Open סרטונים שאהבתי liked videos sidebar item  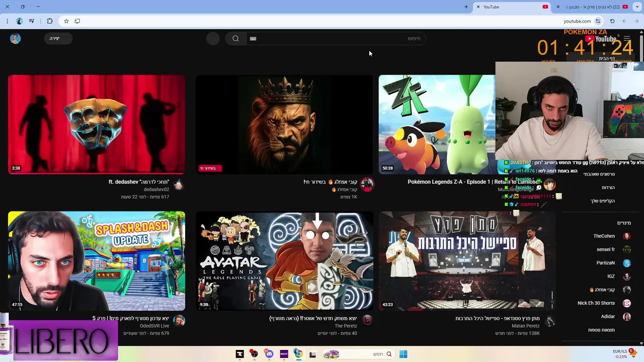click(599, 174)
